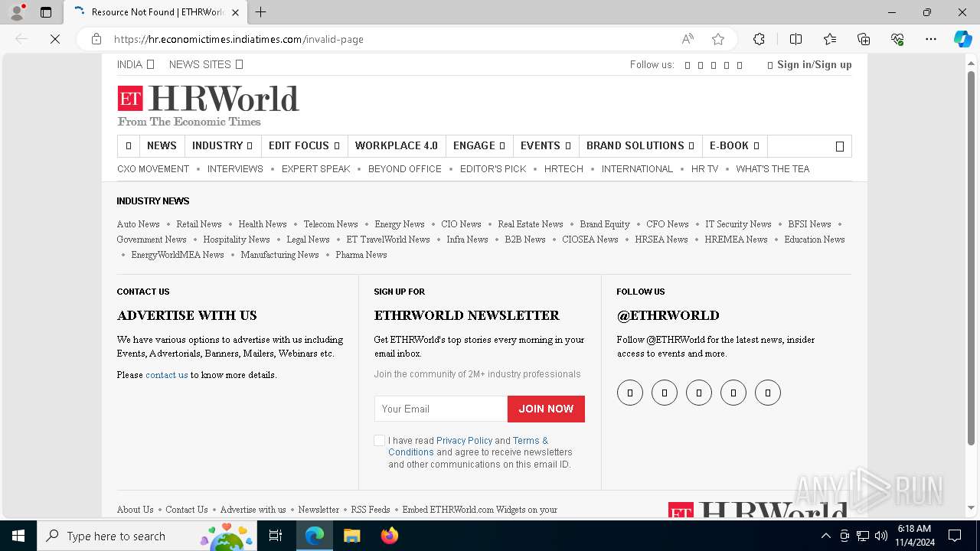View site information lock icon
This screenshot has width=980, height=551.
tap(96, 39)
